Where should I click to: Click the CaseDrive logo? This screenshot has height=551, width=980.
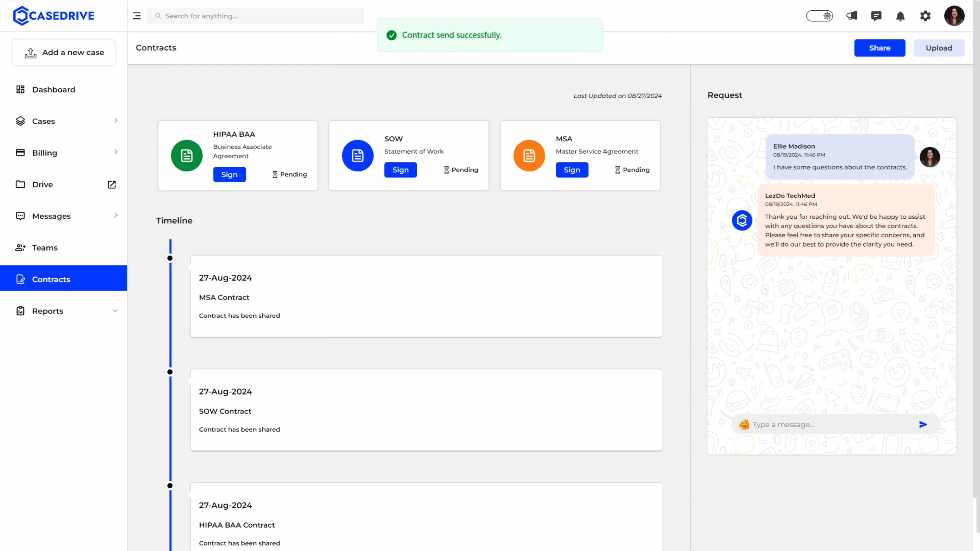coord(54,16)
